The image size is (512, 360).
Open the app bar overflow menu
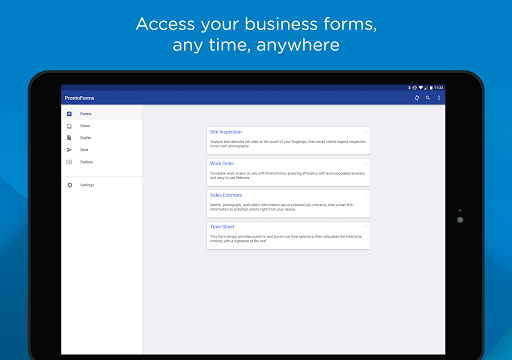click(439, 98)
